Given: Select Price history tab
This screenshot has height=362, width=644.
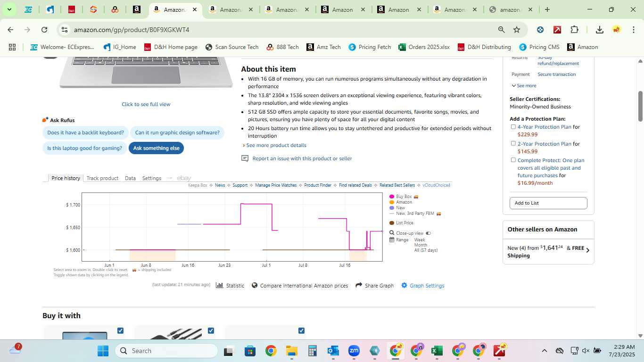Looking at the screenshot, I should [66, 178].
